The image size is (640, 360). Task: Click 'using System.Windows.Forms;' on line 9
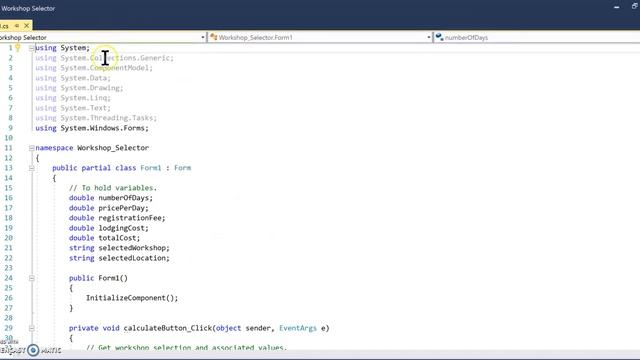(92, 128)
